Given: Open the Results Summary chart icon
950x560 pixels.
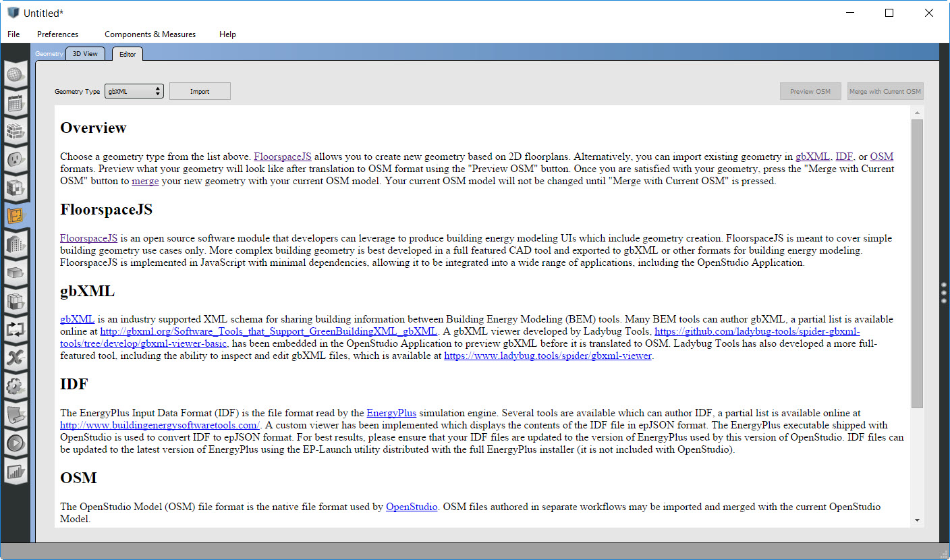Looking at the screenshot, I should pos(16,472).
